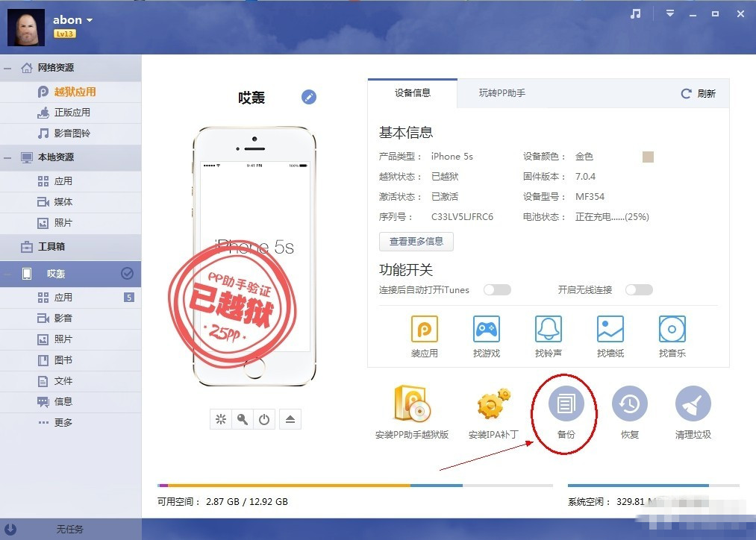Click the 安装IPA补丁 gears icon
The height and width of the screenshot is (540, 756).
coord(492,403)
